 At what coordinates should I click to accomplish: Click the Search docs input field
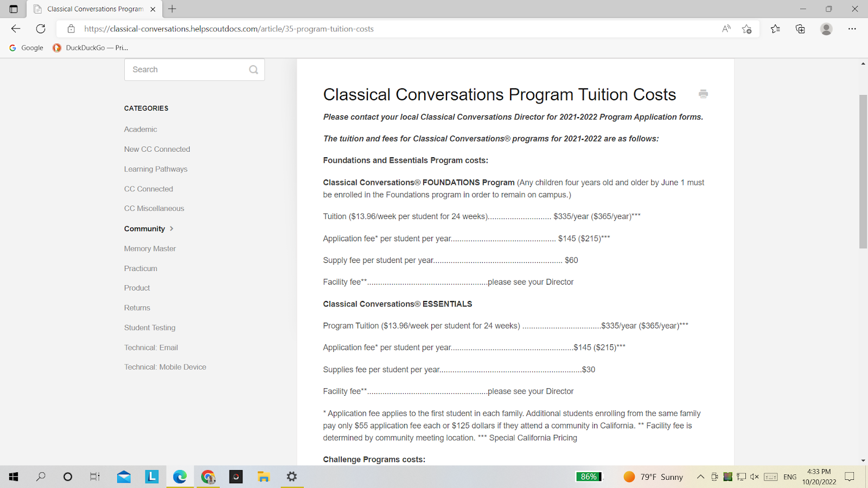(194, 69)
